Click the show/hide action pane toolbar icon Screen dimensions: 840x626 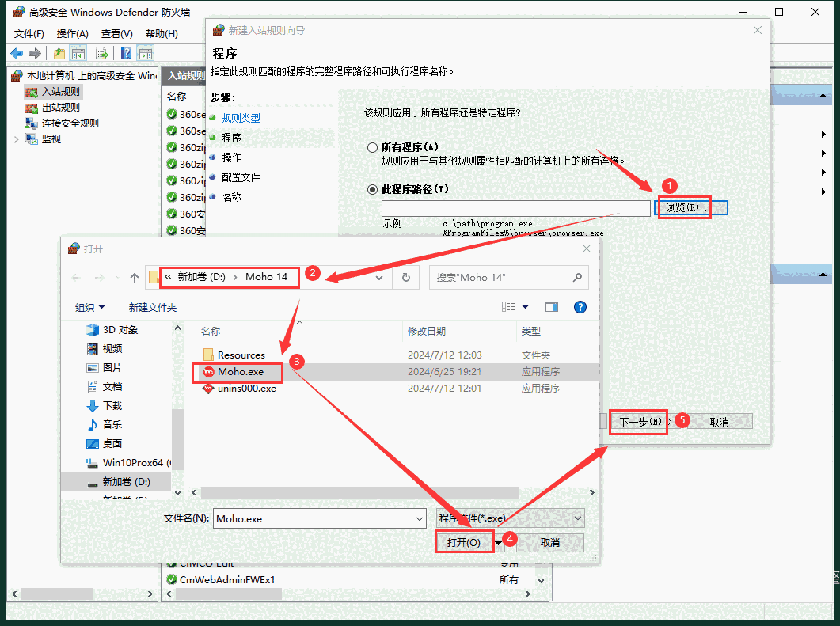click(x=145, y=53)
